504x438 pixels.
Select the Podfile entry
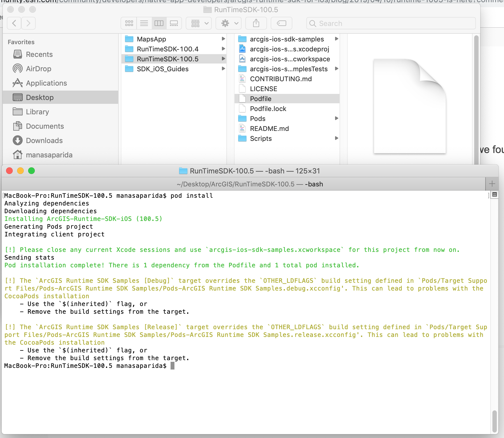(287, 99)
